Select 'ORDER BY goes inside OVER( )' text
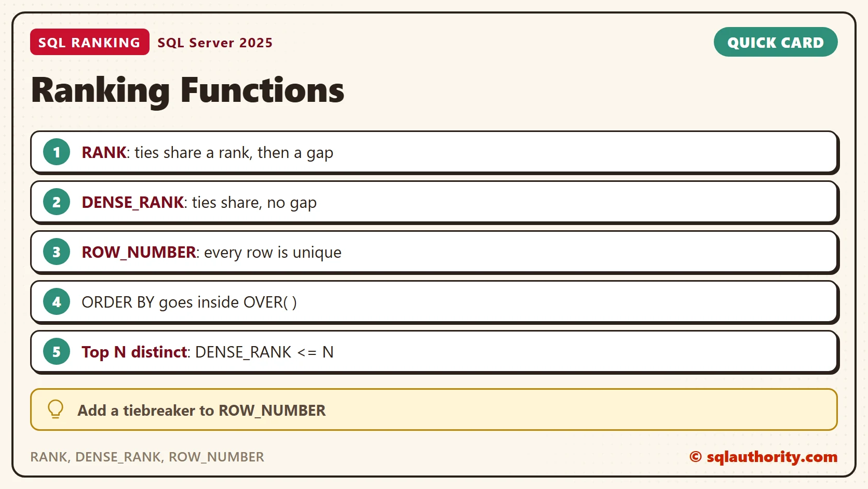This screenshot has height=489, width=868. 189,302
